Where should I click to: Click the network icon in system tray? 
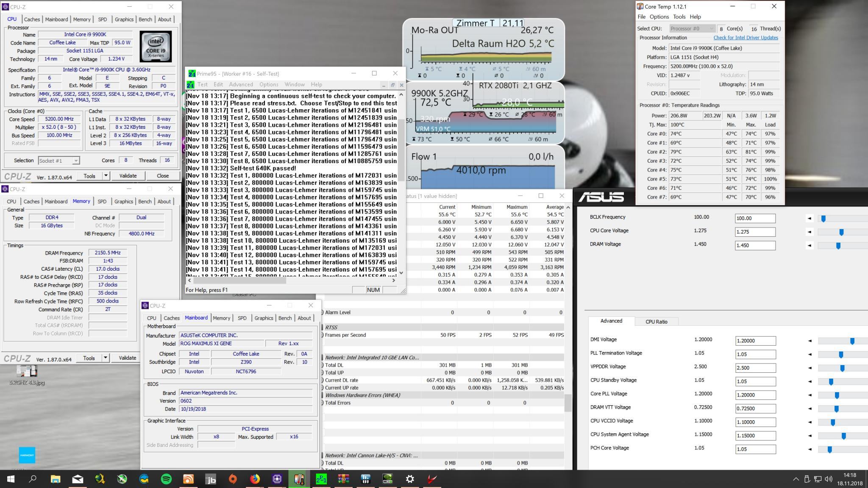tap(818, 479)
